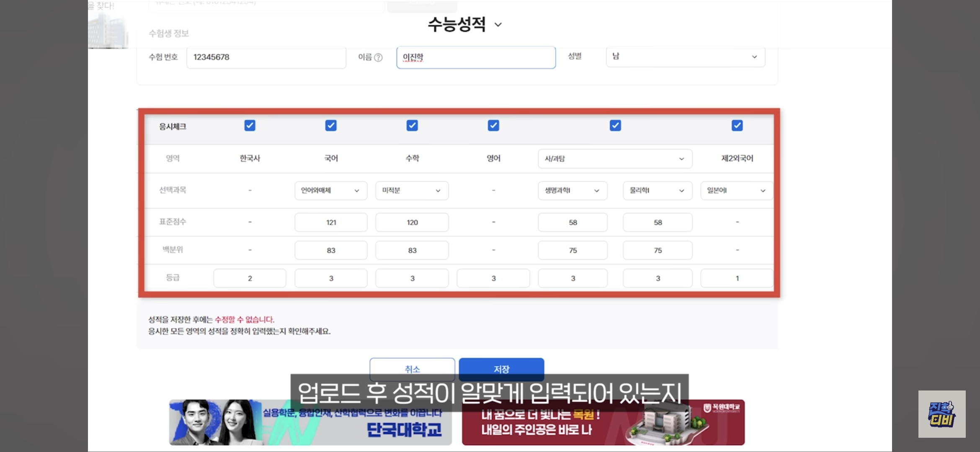Click the 저장 save button
The height and width of the screenshot is (452, 980).
pyautogui.click(x=501, y=368)
